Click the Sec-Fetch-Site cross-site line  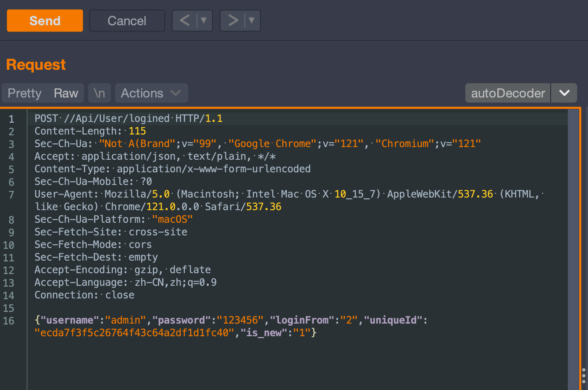(x=111, y=232)
